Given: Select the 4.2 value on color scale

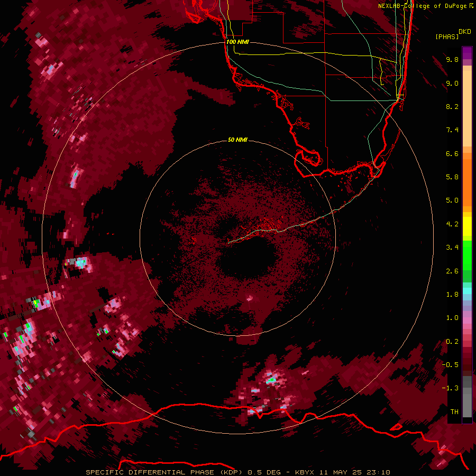Looking at the screenshot, I should [452, 224].
